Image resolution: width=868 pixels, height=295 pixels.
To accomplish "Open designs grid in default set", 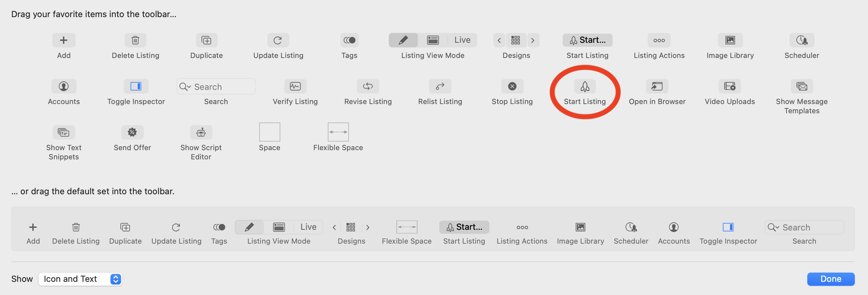I will (x=351, y=228).
